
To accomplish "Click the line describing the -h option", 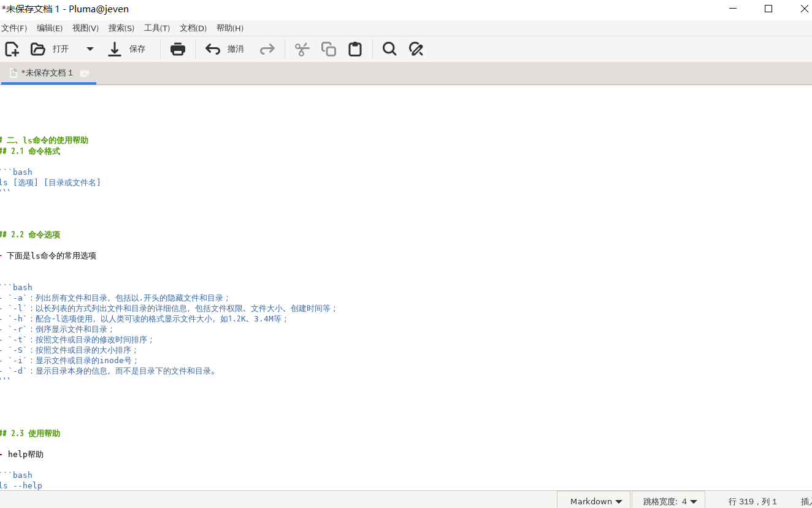I will (144, 318).
